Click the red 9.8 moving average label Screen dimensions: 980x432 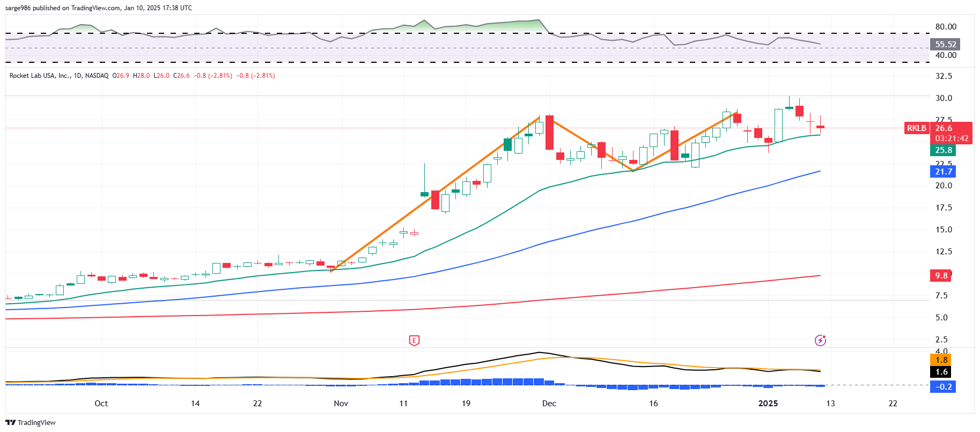click(941, 276)
